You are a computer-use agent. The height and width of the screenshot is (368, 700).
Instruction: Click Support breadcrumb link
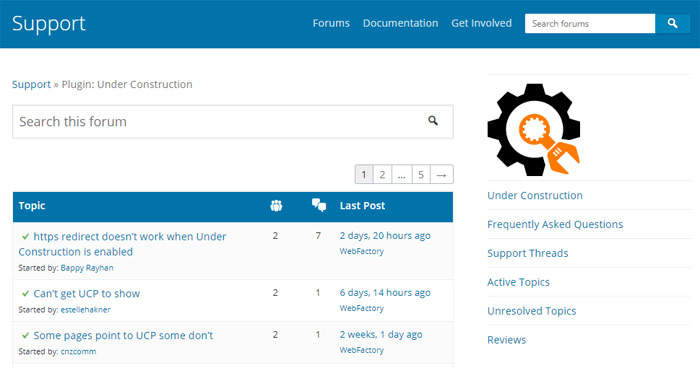31,84
